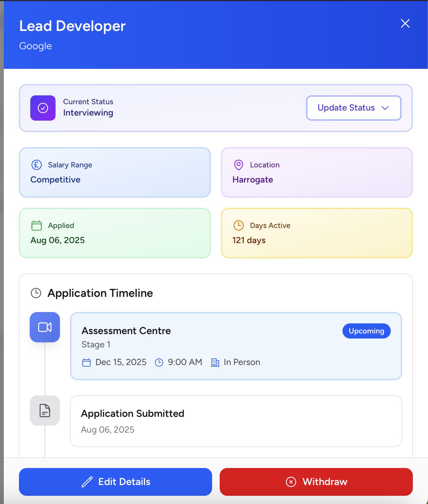The width and height of the screenshot is (428, 504).
Task: Click the Application Submitted timeline entry
Action: tap(236, 421)
